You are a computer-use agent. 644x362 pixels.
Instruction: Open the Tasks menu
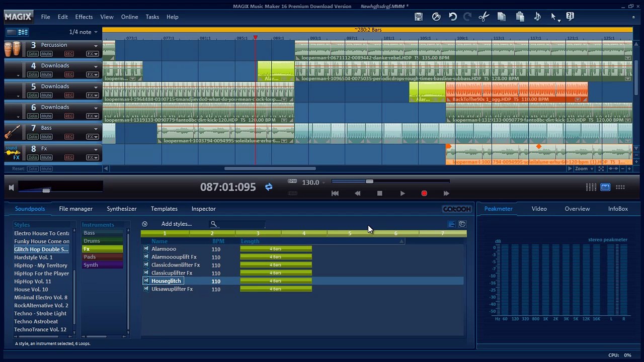click(152, 17)
